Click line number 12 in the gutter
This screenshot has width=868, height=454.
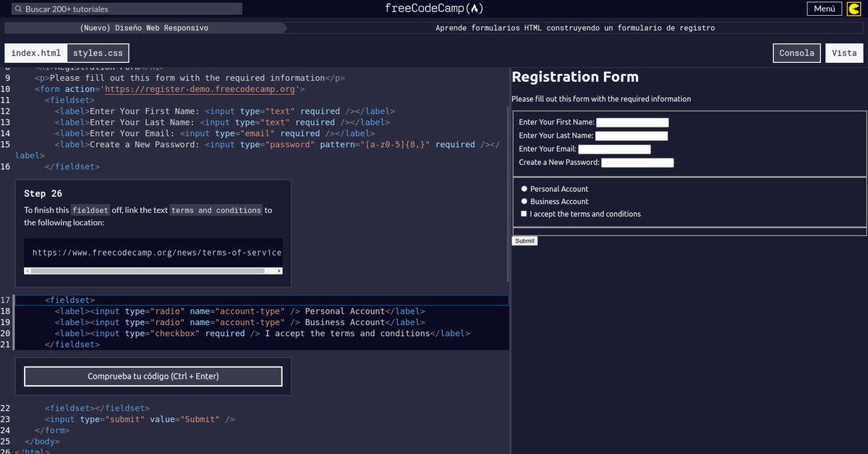pyautogui.click(x=6, y=111)
